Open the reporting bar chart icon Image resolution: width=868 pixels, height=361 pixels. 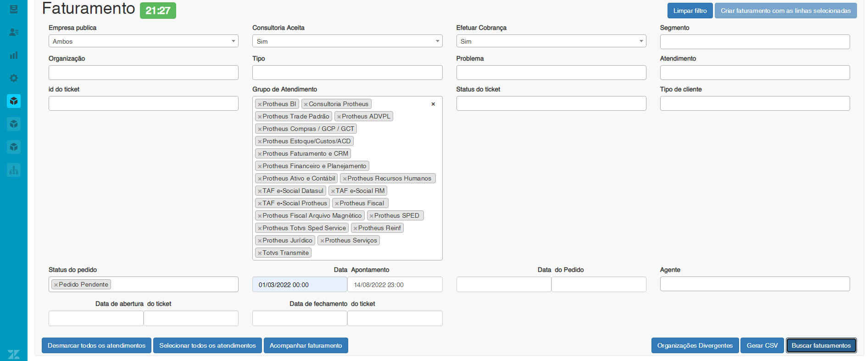[x=14, y=55]
